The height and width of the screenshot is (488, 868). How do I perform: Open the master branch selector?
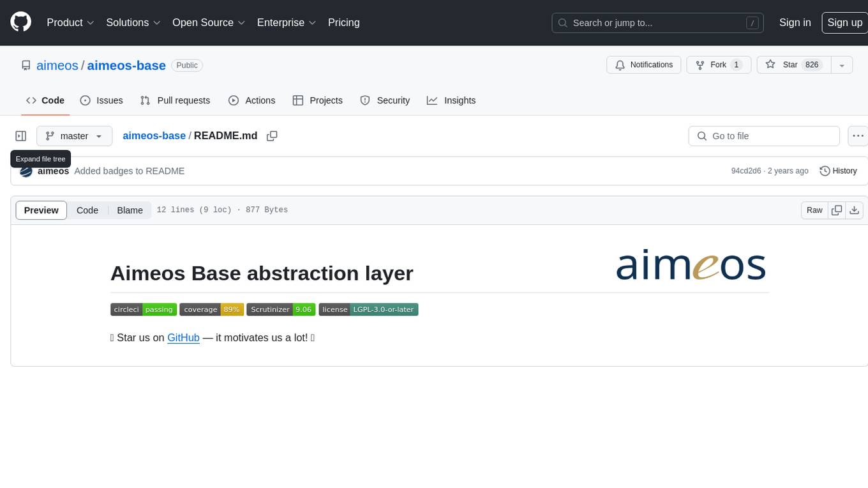[x=74, y=136]
